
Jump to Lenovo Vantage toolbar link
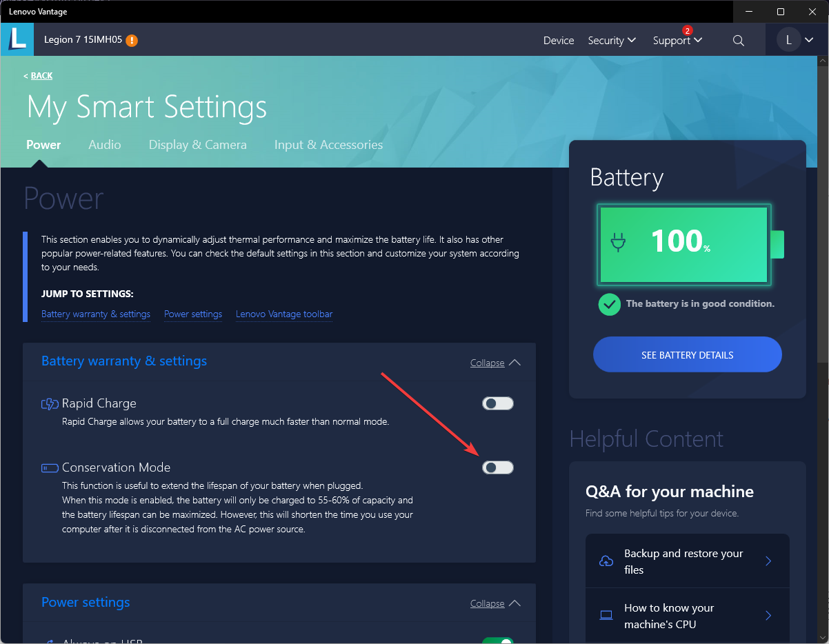[x=284, y=314]
